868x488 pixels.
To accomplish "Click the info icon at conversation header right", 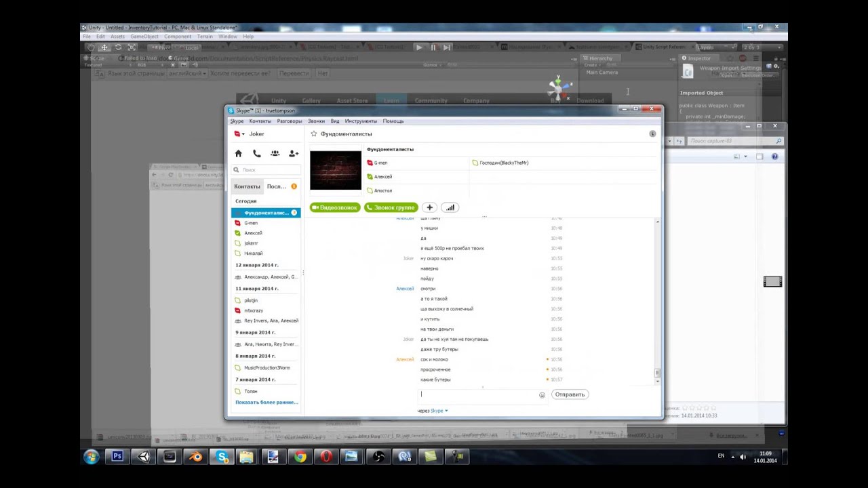I will pos(652,134).
